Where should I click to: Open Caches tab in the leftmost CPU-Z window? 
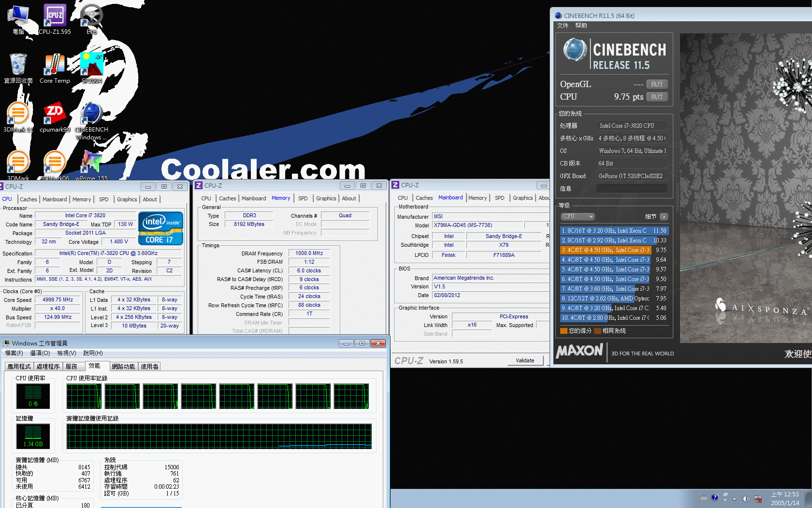28,199
